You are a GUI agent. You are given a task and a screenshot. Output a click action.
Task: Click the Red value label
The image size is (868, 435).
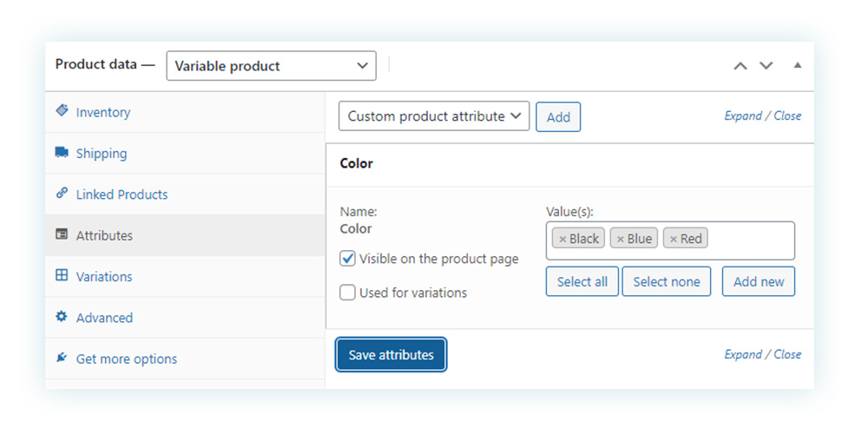tap(691, 239)
